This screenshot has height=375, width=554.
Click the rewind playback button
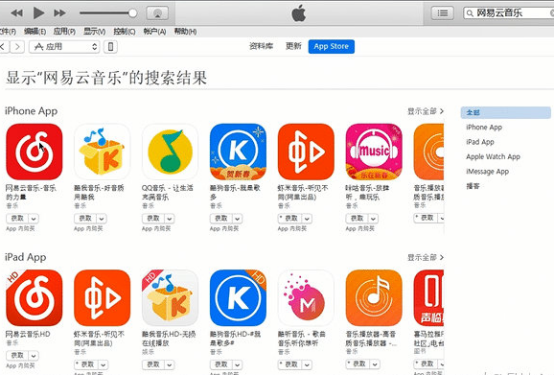click(17, 13)
